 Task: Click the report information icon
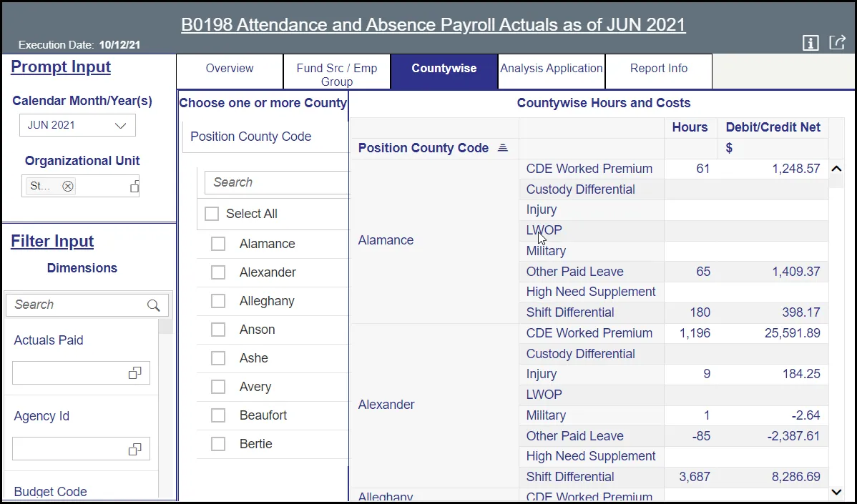(811, 44)
